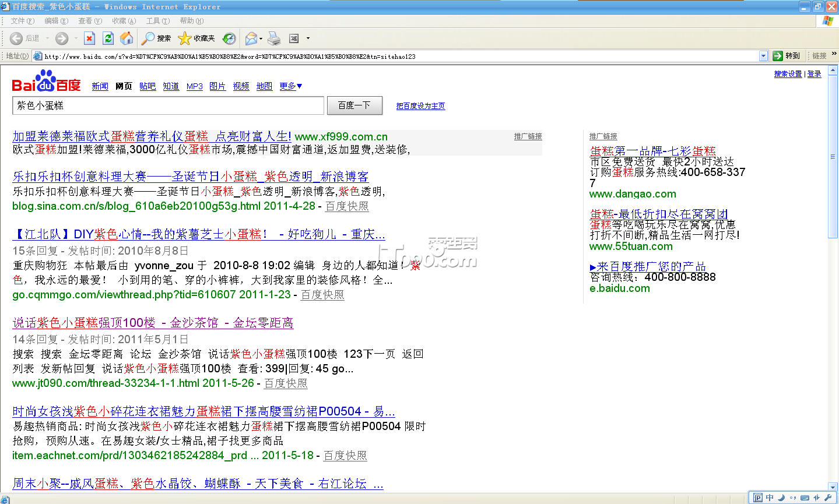Open the 工具(T) menu
The width and height of the screenshot is (839, 504).
click(158, 21)
